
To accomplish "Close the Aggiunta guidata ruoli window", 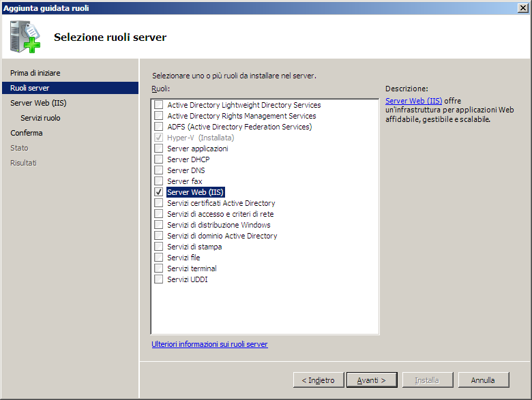I will click(x=523, y=7).
